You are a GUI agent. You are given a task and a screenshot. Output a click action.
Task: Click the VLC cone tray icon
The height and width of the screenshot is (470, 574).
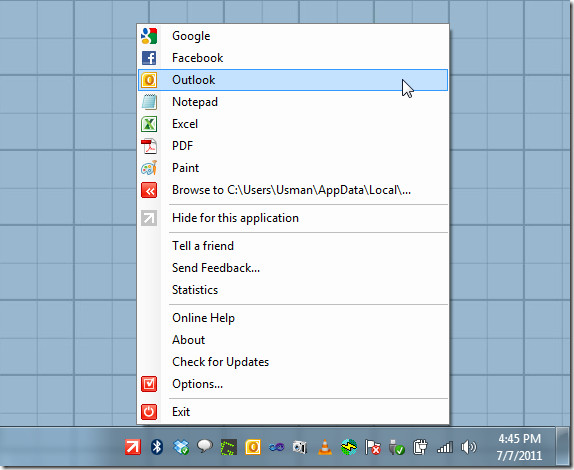point(325,447)
